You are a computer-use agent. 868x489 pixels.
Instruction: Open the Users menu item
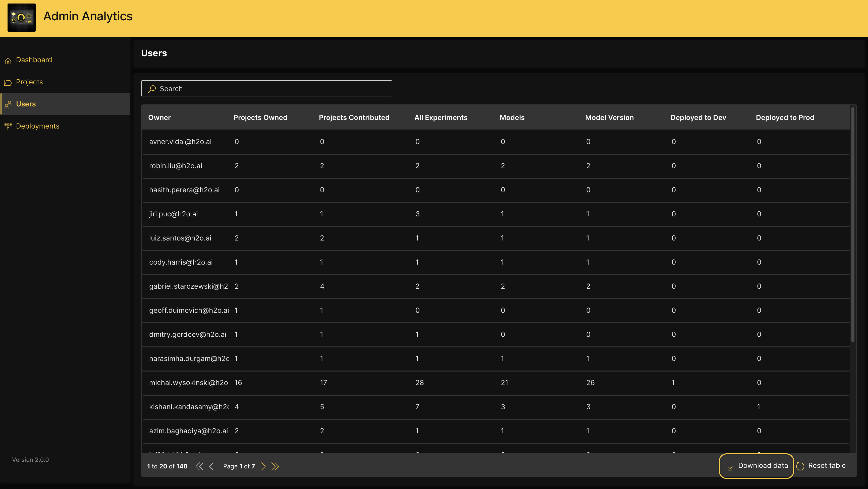tap(26, 104)
